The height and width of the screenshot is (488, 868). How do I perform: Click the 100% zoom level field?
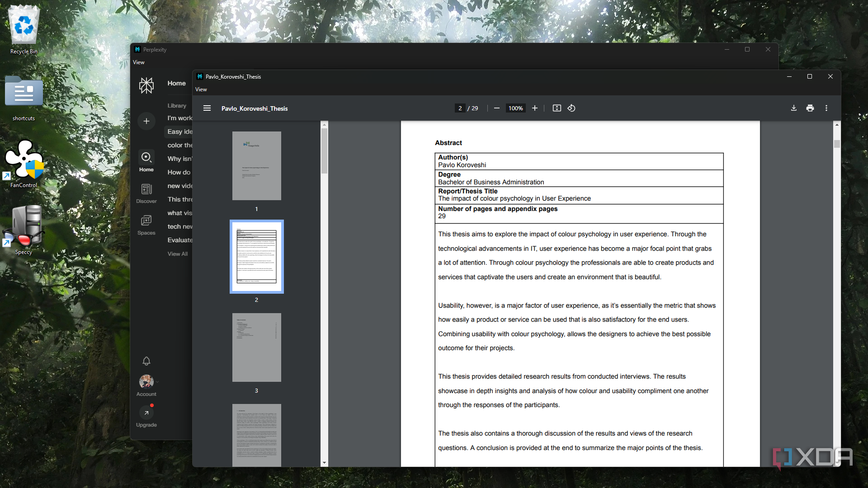pyautogui.click(x=515, y=108)
